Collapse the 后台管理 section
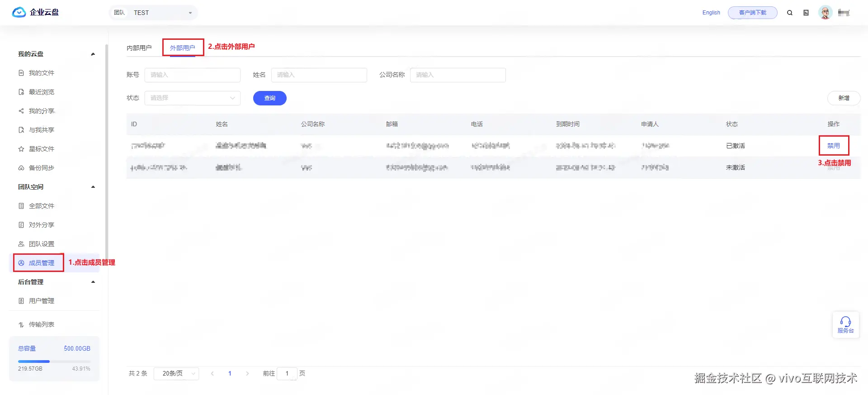 [93, 282]
